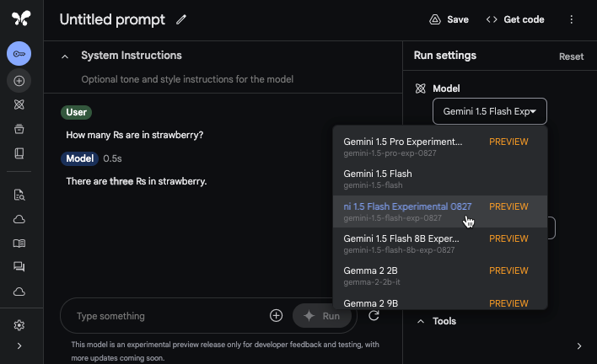The height and width of the screenshot is (364, 597).
Task: Click the insert plus icon in prompt box
Action: (276, 315)
